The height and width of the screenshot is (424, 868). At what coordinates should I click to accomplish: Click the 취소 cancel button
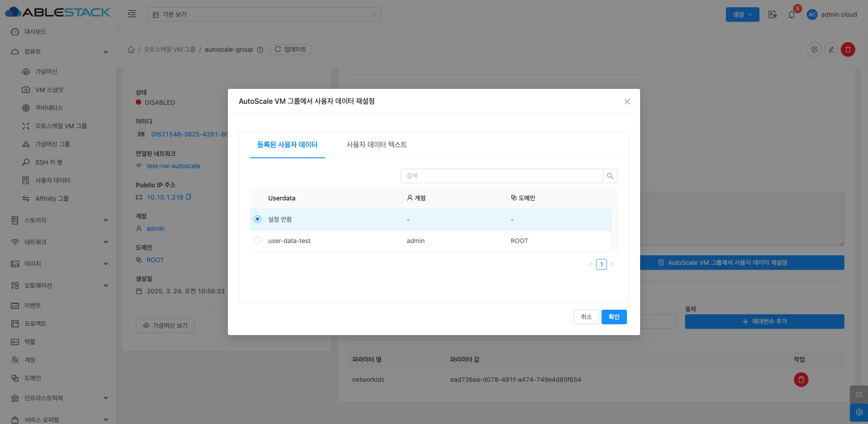[x=586, y=317]
